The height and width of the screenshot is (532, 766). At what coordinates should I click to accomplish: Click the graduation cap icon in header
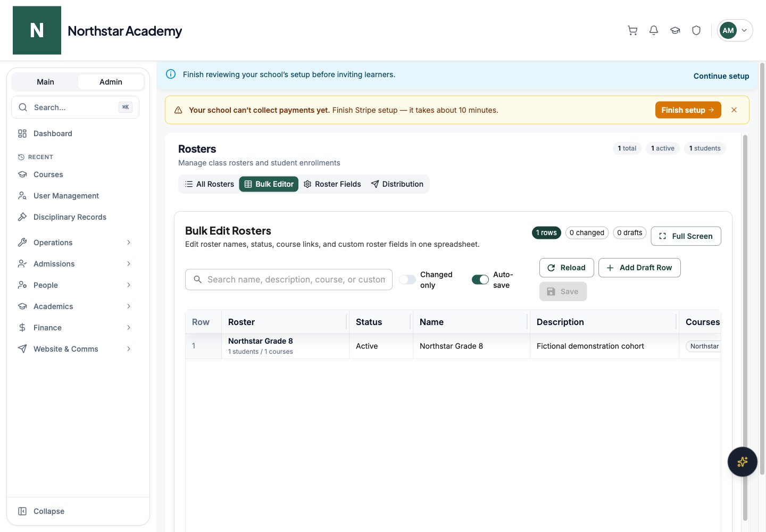click(675, 30)
